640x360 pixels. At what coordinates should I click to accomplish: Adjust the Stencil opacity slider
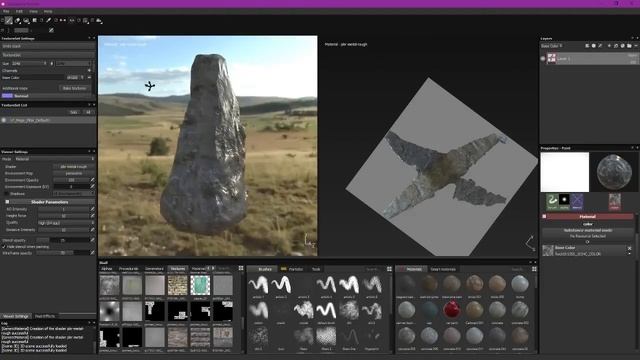tap(62, 240)
